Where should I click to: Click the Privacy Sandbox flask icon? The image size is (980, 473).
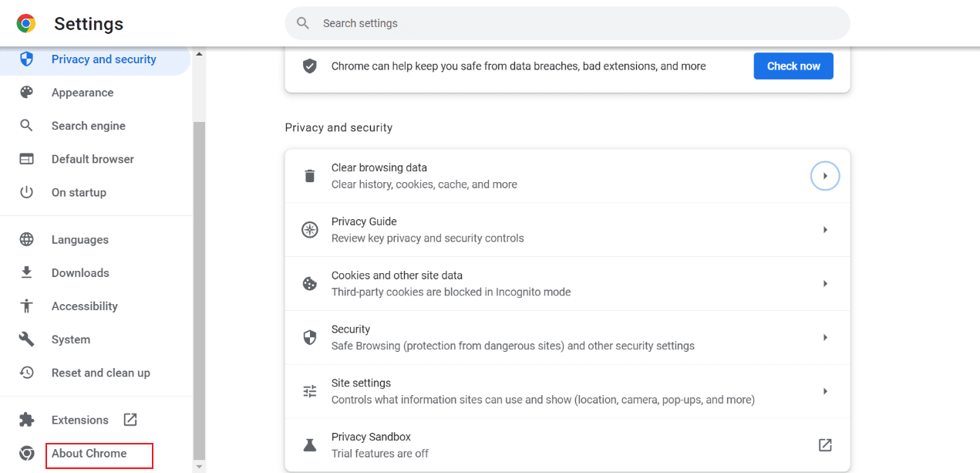[x=310, y=445]
